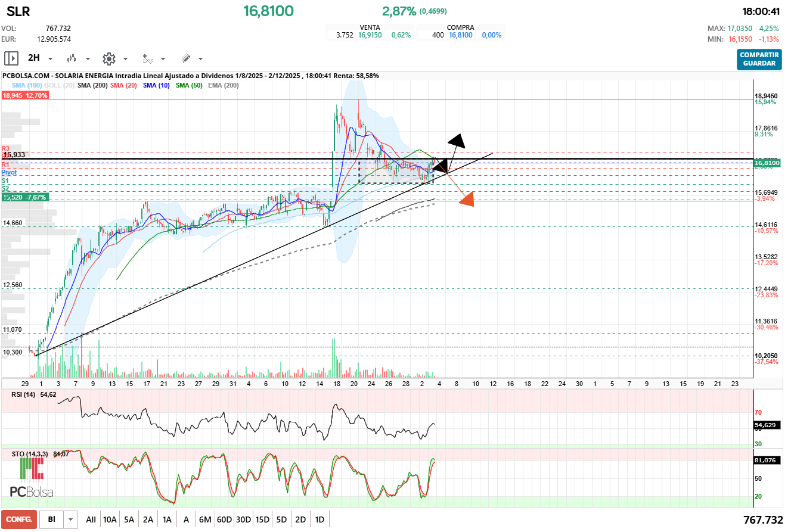Click the red SMA (20) legend label
Image resolution: width=791 pixels, height=532 pixels.
[x=123, y=86]
